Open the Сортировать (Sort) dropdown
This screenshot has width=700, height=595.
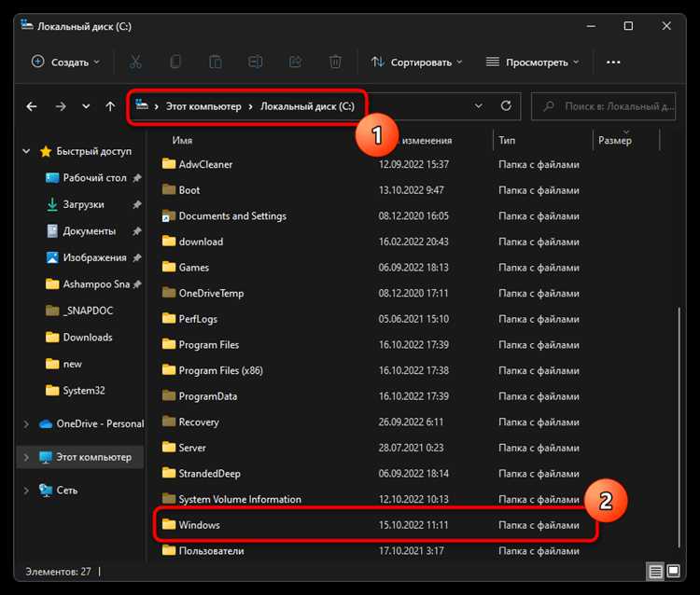[x=416, y=62]
